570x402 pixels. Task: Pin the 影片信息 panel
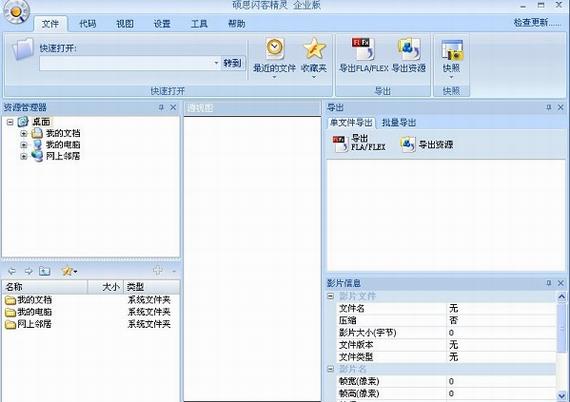pos(549,283)
